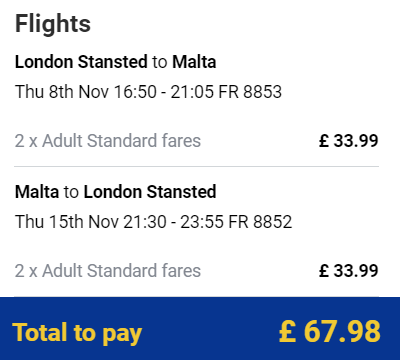400x360 pixels.
Task: Click the divider line between the two flights
Action: [x=196, y=166]
